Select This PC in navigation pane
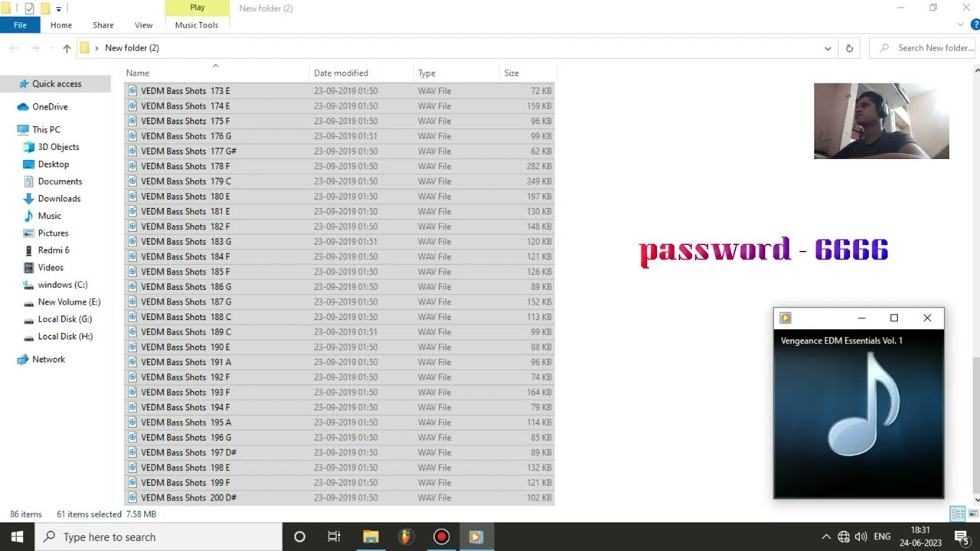Viewport: 980px width, 551px height. pyautogui.click(x=46, y=130)
